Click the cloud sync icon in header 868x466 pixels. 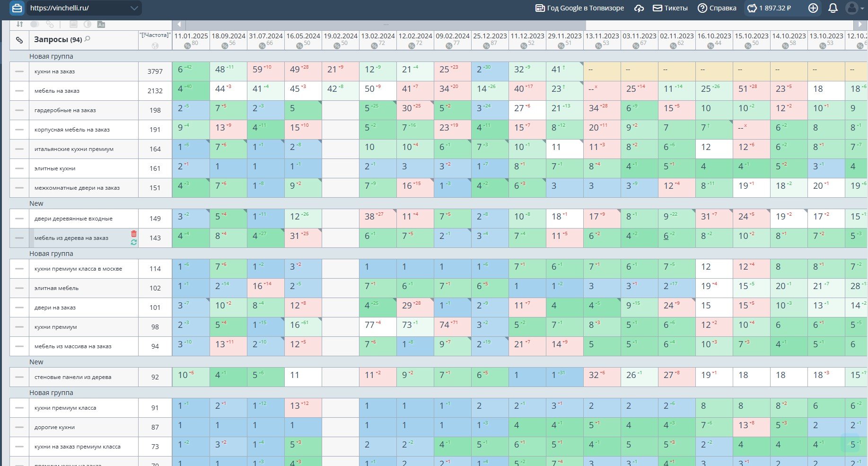coord(639,8)
